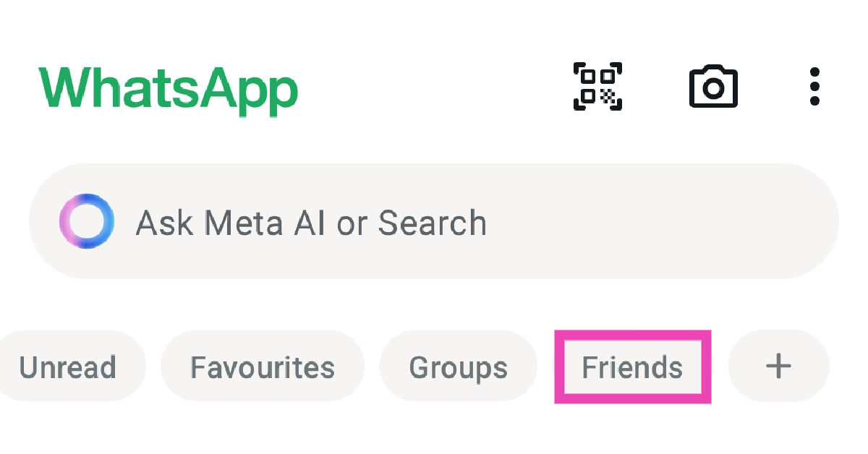Focus the Ask Meta AI or Search field

434,222
